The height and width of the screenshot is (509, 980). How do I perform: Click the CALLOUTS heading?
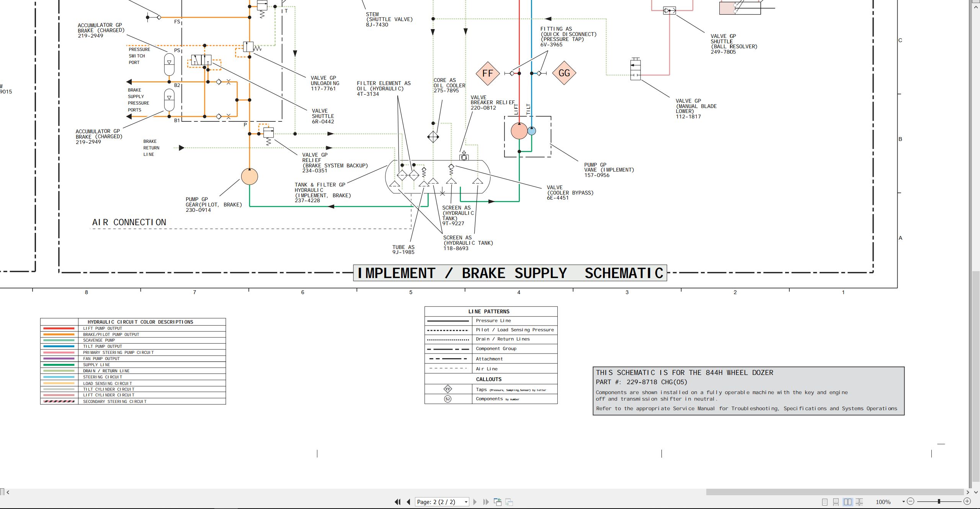click(x=489, y=380)
